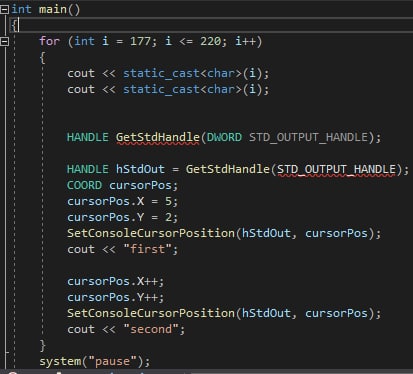Click the system("pause") line
Viewport: 413px width, 374px height.
(x=95, y=361)
